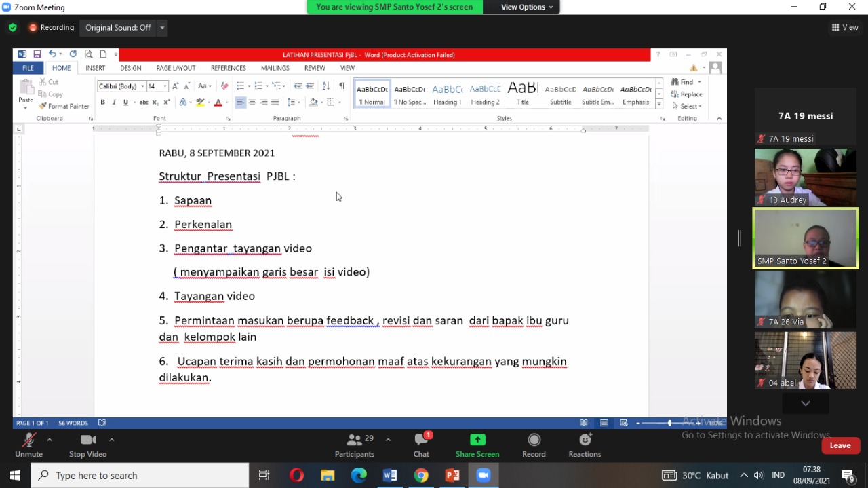
Task: Apply the Heading 1 style
Action: (x=447, y=94)
